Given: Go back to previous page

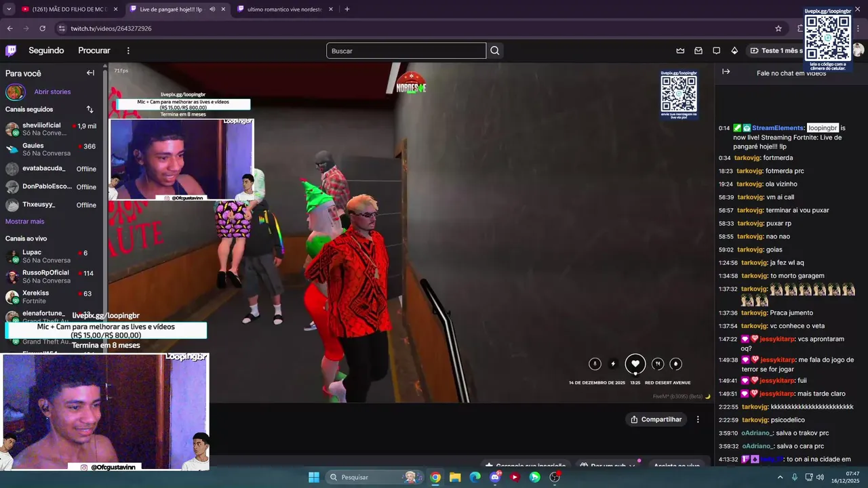Looking at the screenshot, I should pos(9,28).
